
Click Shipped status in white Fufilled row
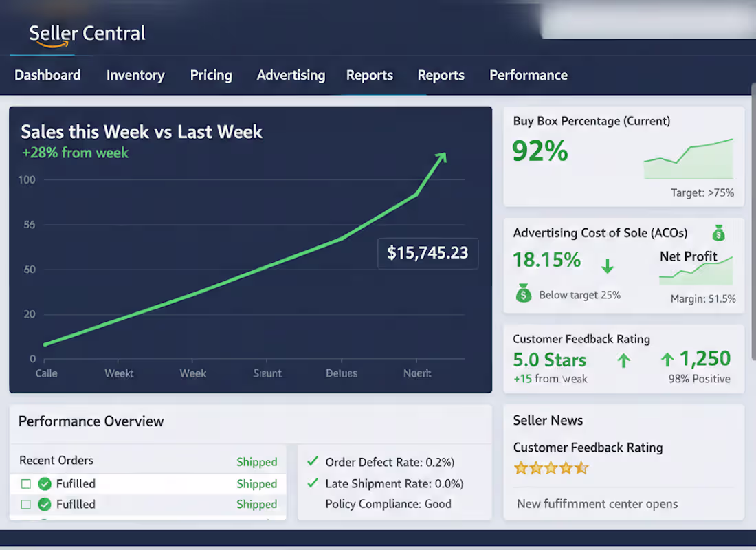point(257,484)
